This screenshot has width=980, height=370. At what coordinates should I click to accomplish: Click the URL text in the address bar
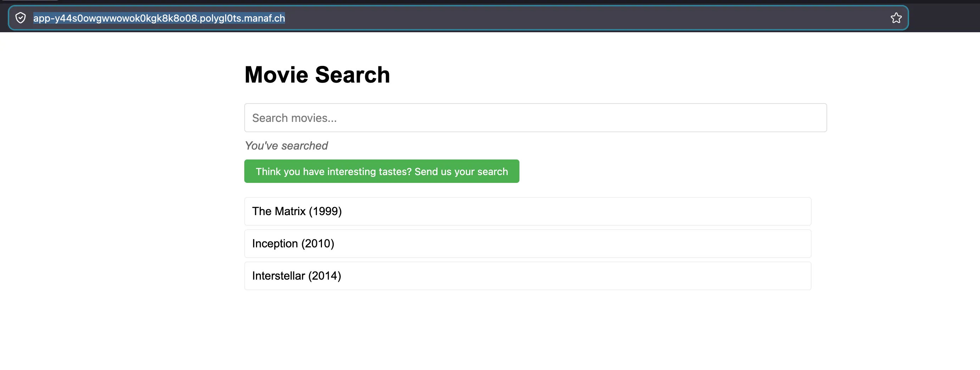(x=159, y=18)
